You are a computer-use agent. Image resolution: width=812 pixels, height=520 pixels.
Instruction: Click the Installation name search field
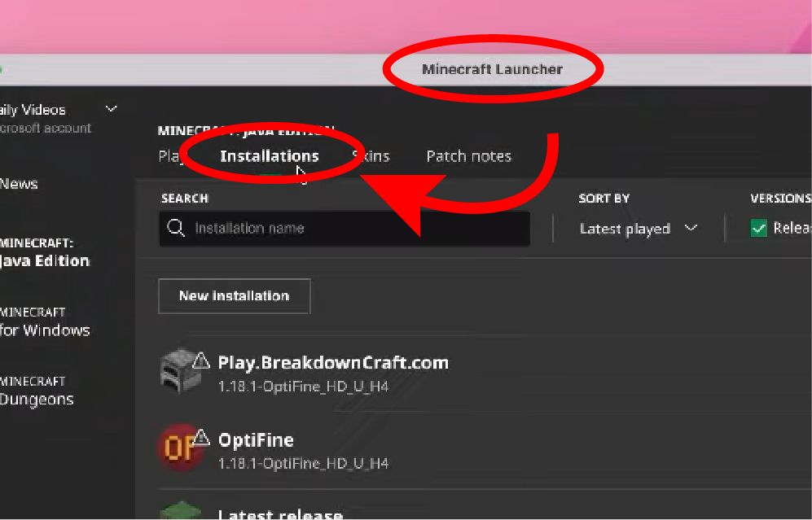[x=345, y=228]
